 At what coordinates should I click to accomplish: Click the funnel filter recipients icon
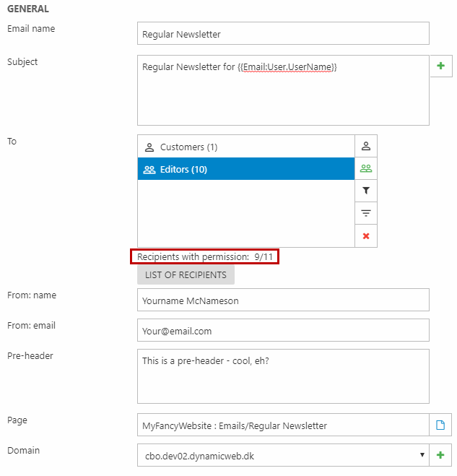(x=365, y=191)
